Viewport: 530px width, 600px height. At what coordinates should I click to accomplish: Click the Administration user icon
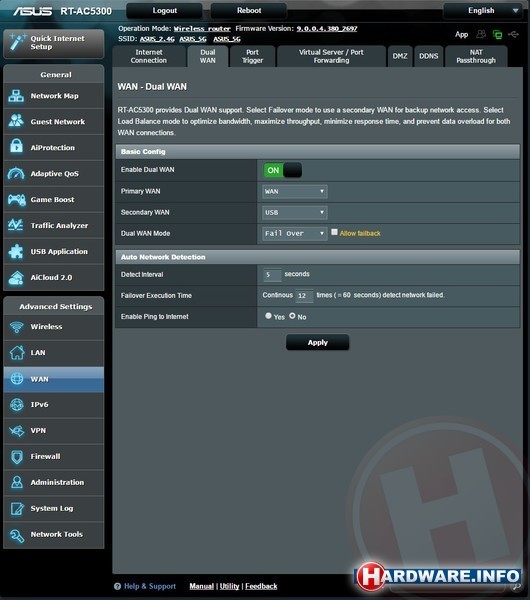click(x=17, y=482)
